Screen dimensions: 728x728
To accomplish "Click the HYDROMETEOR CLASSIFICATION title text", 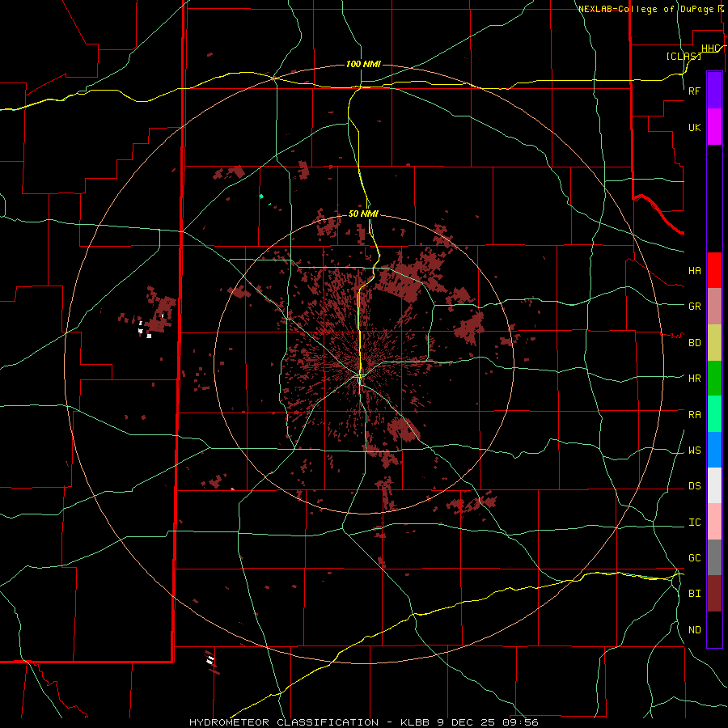I will [284, 722].
